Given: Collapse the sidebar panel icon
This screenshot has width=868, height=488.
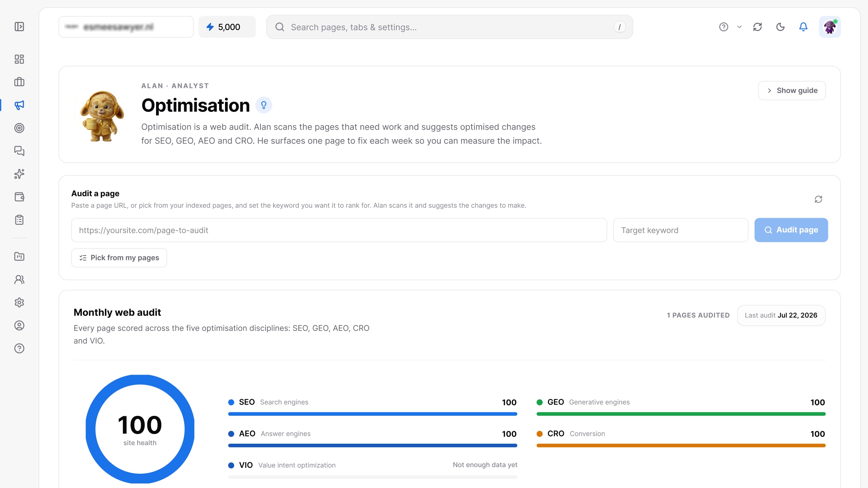Looking at the screenshot, I should tap(20, 26).
